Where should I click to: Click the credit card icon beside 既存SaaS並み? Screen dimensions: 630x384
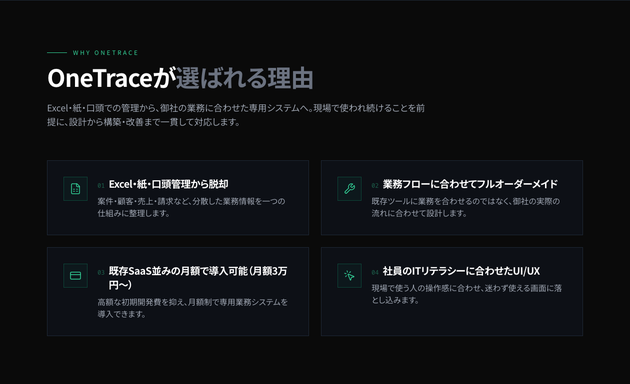(x=76, y=276)
